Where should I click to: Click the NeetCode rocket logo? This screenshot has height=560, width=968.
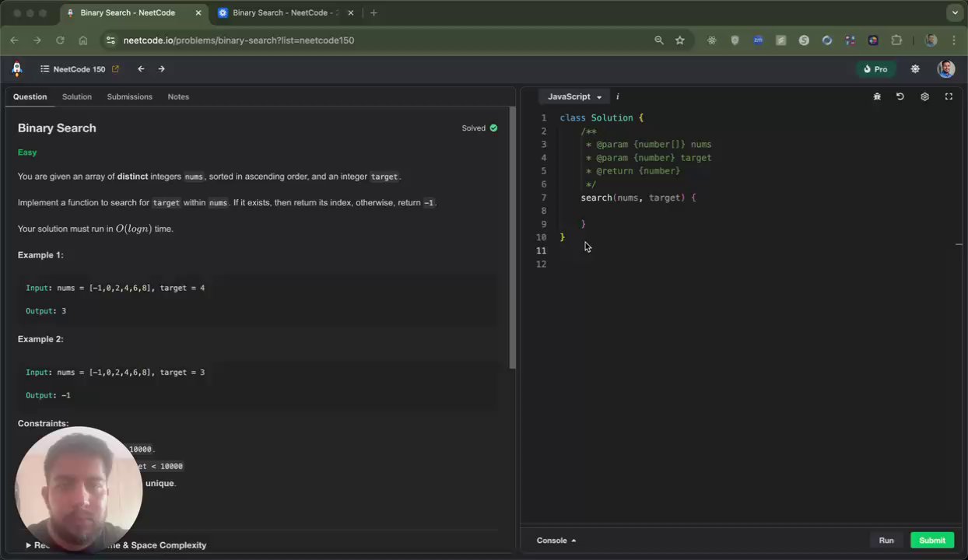coord(17,69)
